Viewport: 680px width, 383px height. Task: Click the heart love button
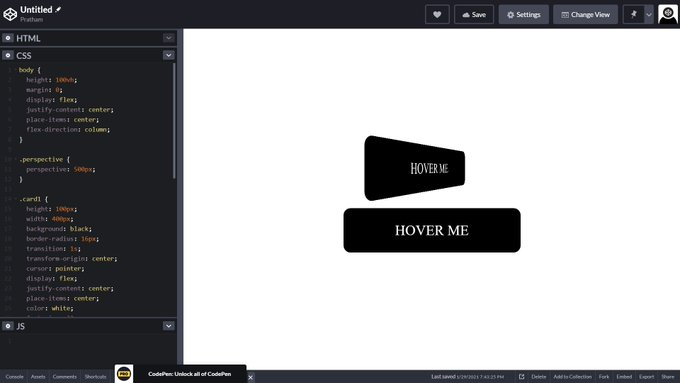(x=437, y=14)
